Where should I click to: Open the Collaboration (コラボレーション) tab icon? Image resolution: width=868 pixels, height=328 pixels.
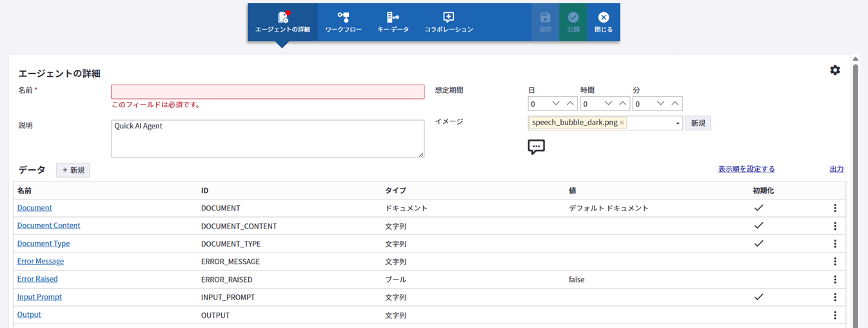(x=449, y=17)
